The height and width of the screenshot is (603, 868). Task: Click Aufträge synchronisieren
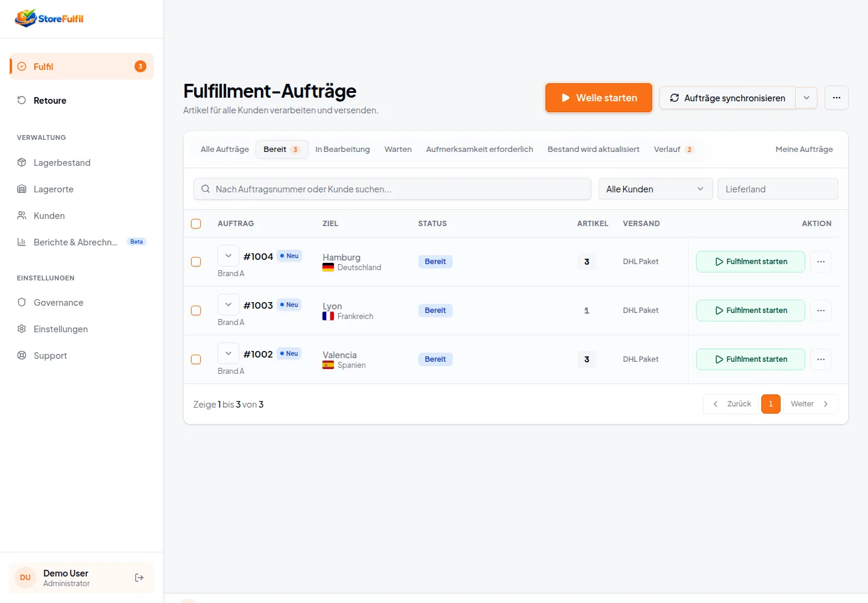tap(728, 98)
